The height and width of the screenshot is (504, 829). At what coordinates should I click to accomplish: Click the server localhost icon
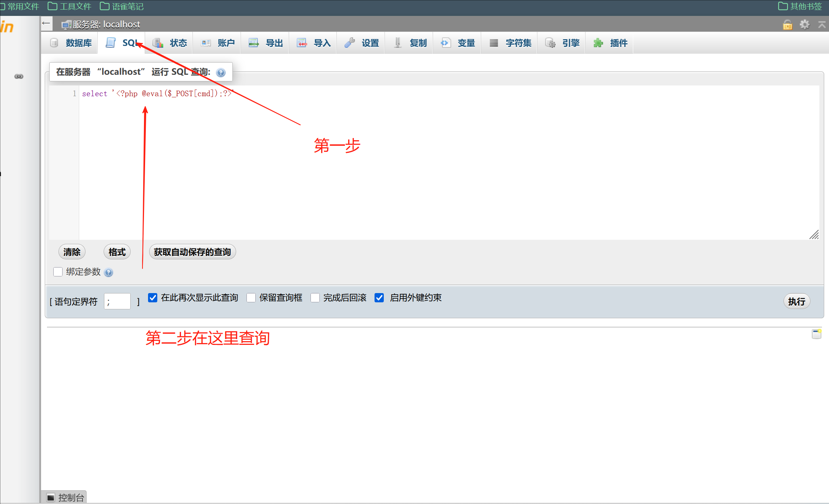tap(66, 25)
